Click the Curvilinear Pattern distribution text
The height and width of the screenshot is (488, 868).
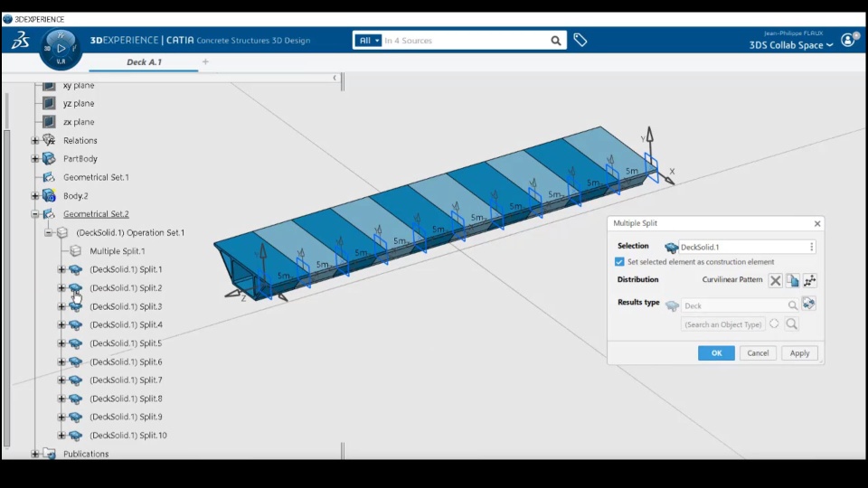click(731, 279)
